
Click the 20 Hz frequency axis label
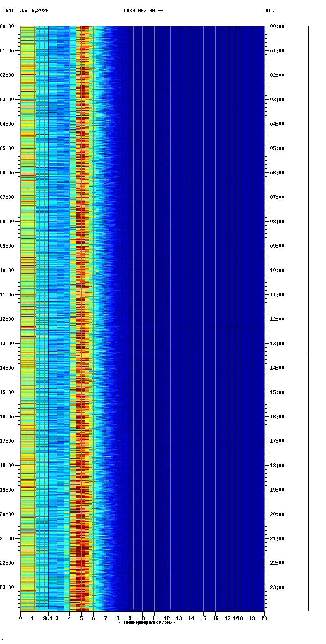[x=264, y=618]
